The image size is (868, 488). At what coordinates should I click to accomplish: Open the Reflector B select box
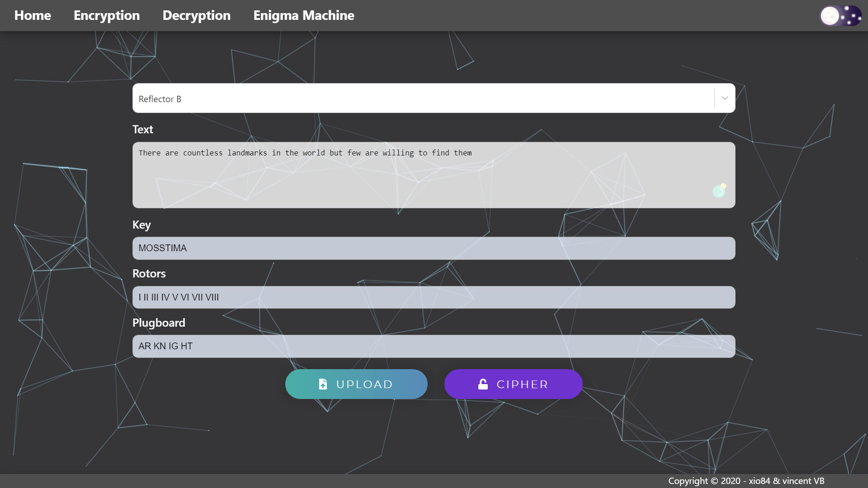coord(423,98)
